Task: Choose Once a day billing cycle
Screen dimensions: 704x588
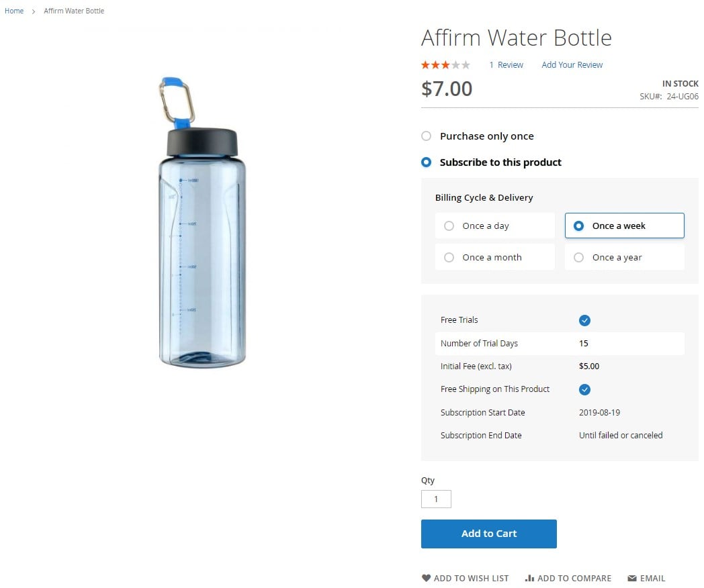Action: tap(495, 226)
